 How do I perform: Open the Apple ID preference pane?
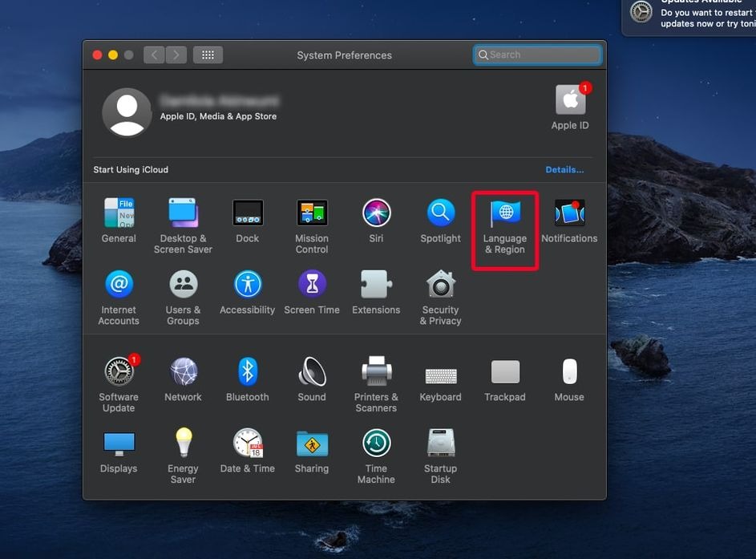click(x=569, y=100)
